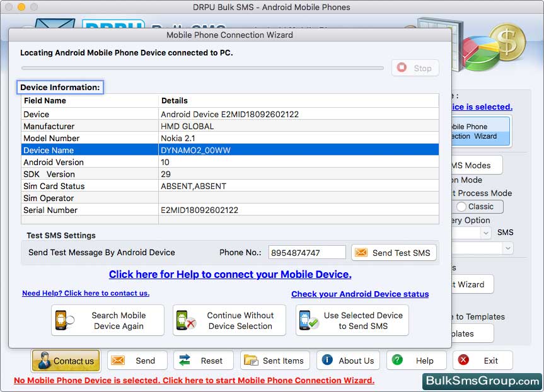This screenshot has width=544, height=392.
Task: Select the Android Version row label
Action: click(54, 163)
